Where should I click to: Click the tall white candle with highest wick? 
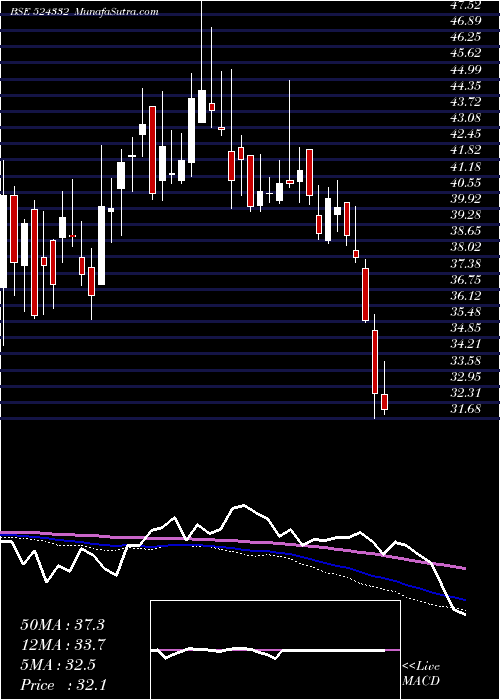tap(202, 106)
